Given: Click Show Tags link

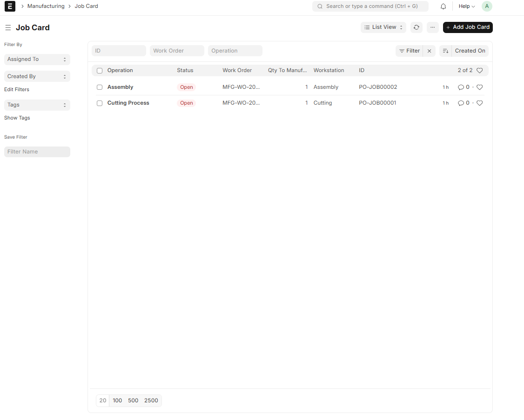Looking at the screenshot, I should (17, 118).
